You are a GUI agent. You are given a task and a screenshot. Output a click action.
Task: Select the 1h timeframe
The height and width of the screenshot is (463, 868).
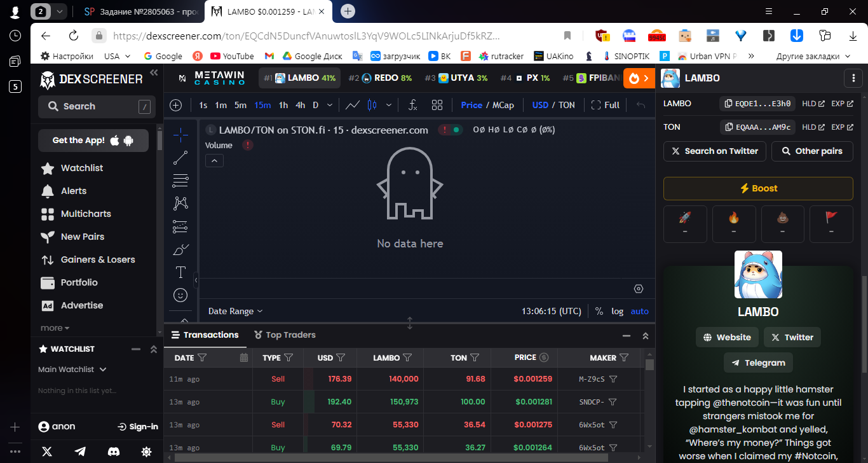click(x=283, y=105)
